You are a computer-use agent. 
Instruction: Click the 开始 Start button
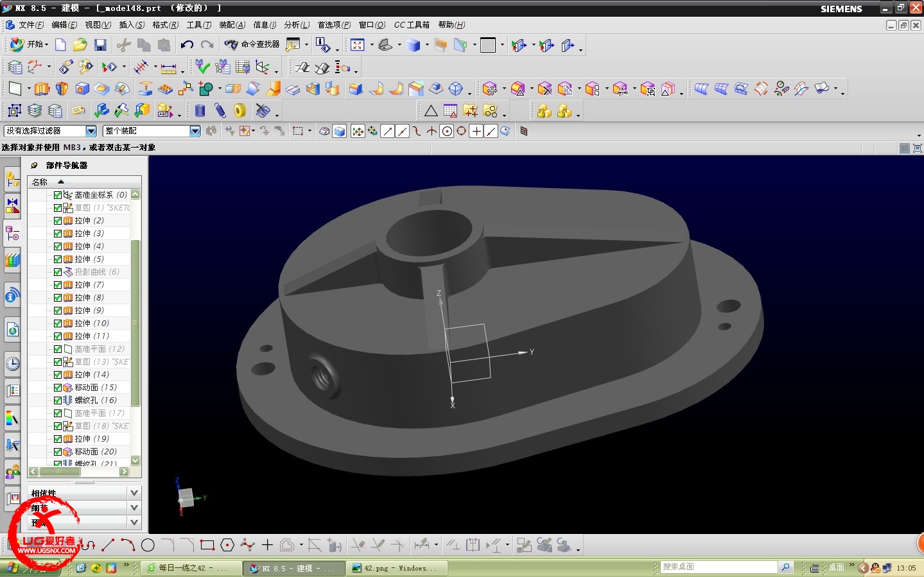28,44
